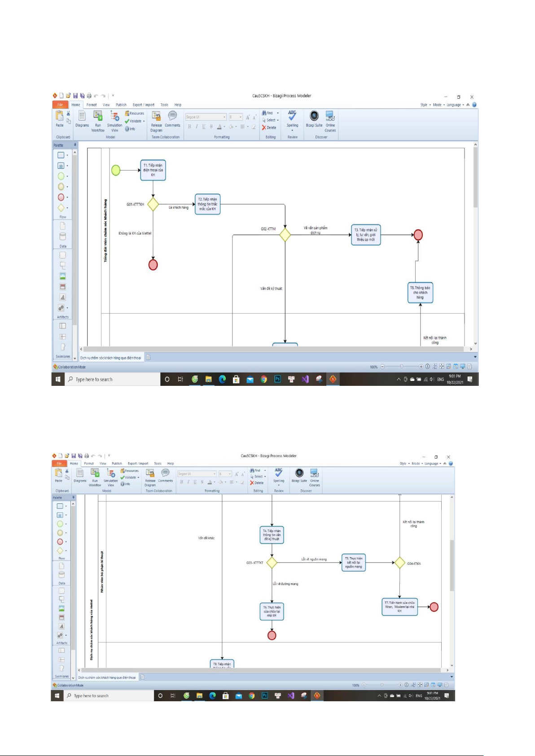Toggle Italic formatting in lower window ribbon
535x756 pixels.
(188, 482)
